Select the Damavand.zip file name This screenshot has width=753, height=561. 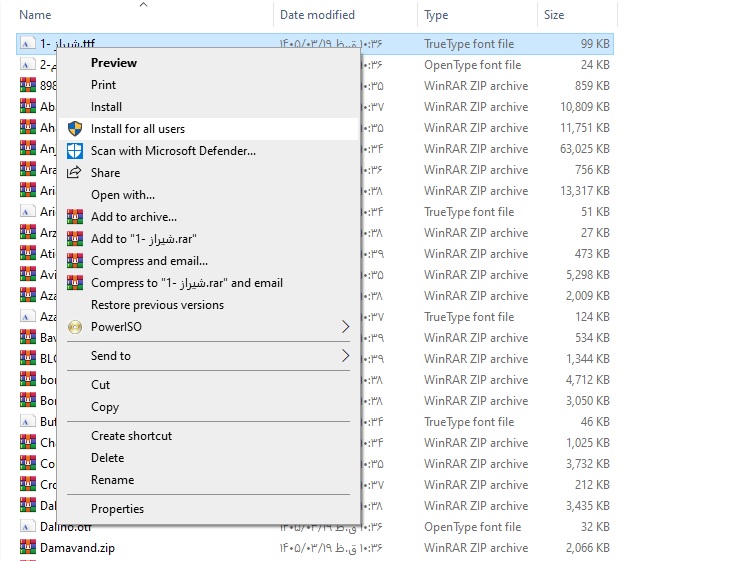click(x=77, y=548)
